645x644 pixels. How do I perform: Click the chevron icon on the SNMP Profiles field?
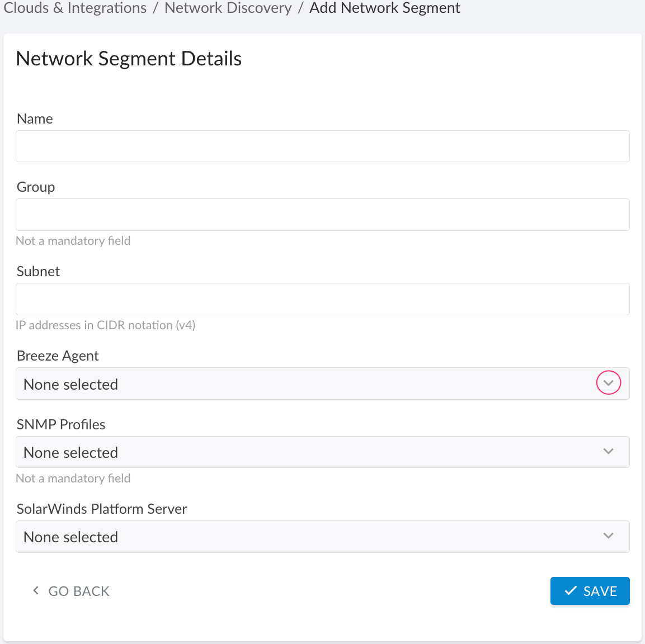(x=608, y=452)
